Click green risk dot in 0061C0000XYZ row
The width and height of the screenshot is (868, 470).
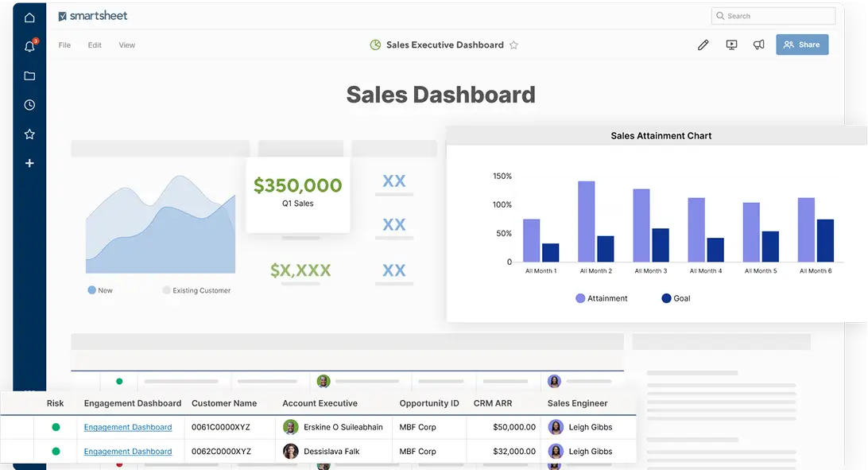56,427
